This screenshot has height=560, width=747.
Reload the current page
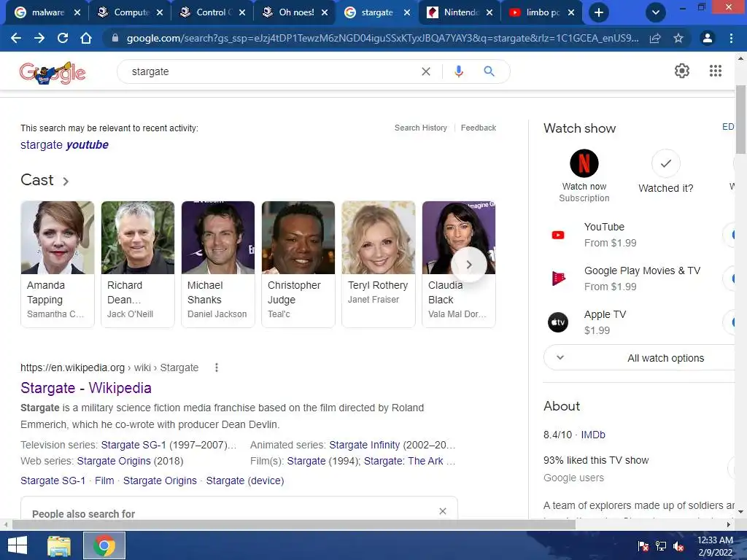[x=63, y=38]
